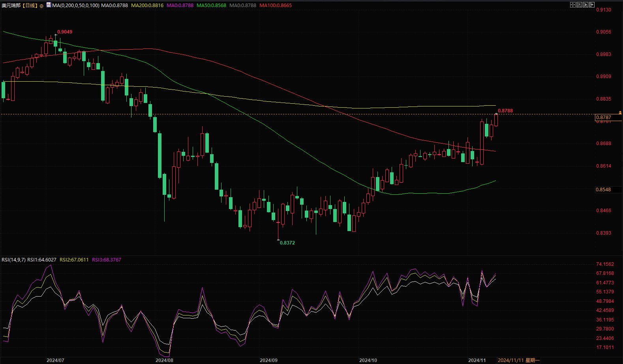Click the jump-to-start chart axis icon
623x364 pixels.
click(579, 5)
